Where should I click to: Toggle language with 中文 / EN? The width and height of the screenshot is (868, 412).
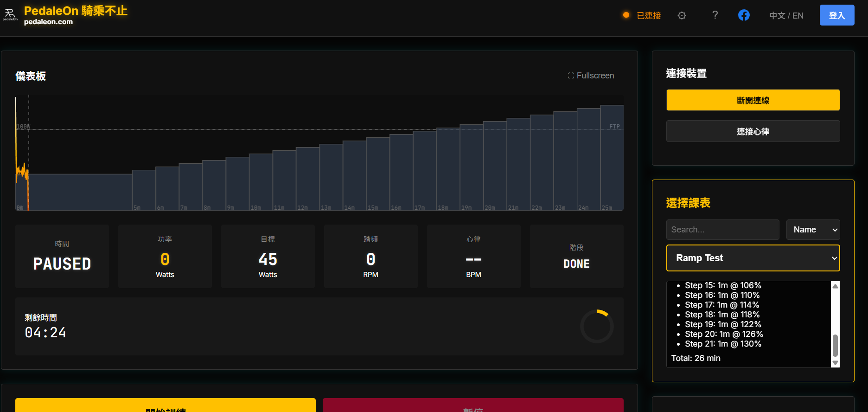786,16
